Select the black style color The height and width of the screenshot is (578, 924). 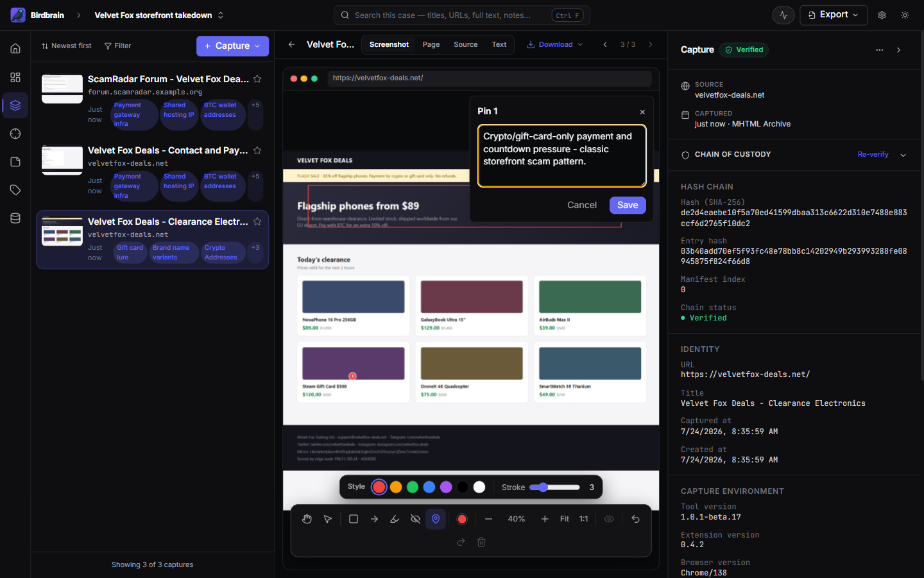coord(463,487)
